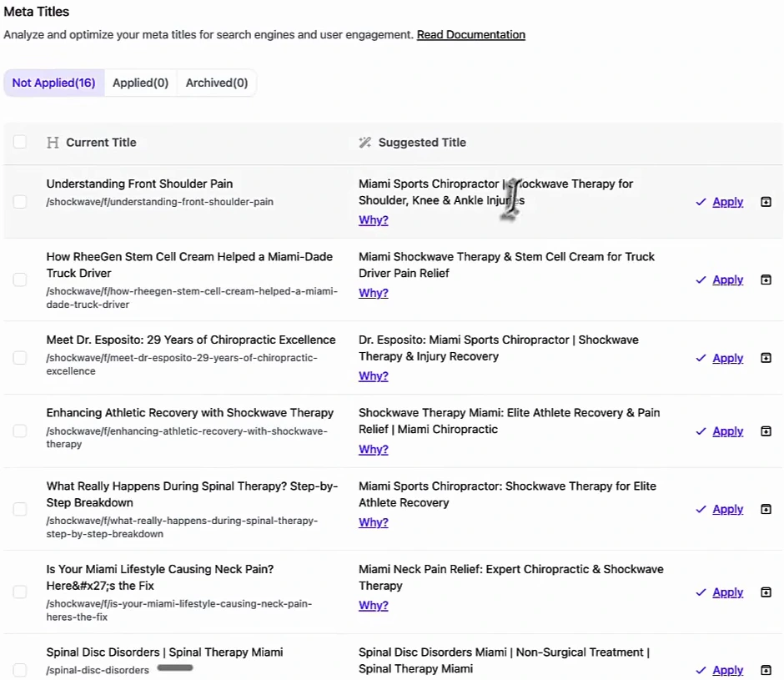Image resolution: width=784 pixels, height=680 pixels.
Task: Click the /spinal-disc-disorders URL path
Action: (98, 670)
